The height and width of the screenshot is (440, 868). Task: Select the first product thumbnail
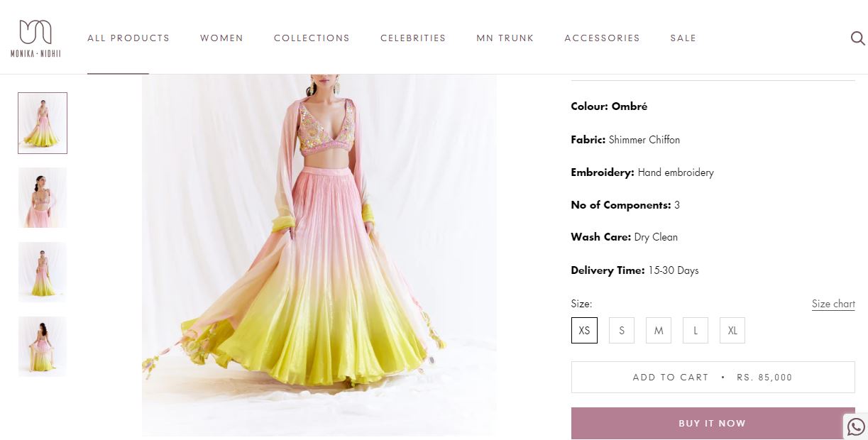42,123
